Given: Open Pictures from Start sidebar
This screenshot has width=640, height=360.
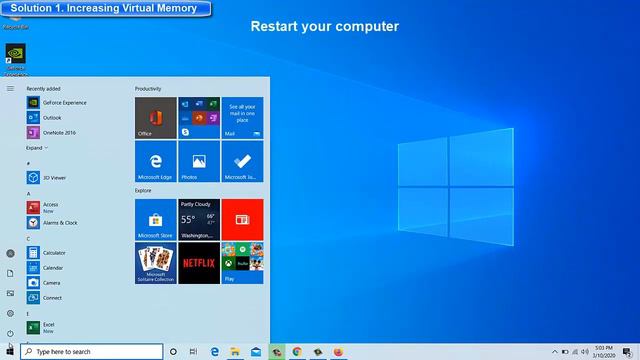Looking at the screenshot, I should click(x=11, y=293).
